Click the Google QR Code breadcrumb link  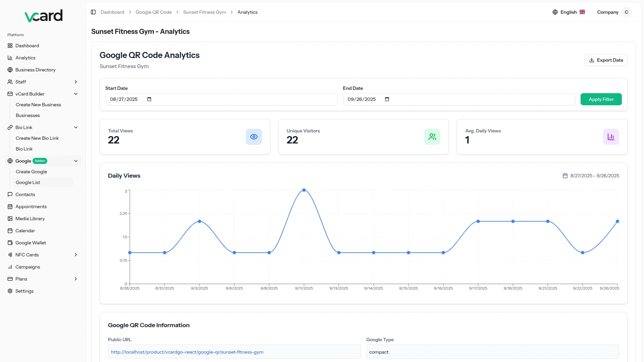coord(154,12)
